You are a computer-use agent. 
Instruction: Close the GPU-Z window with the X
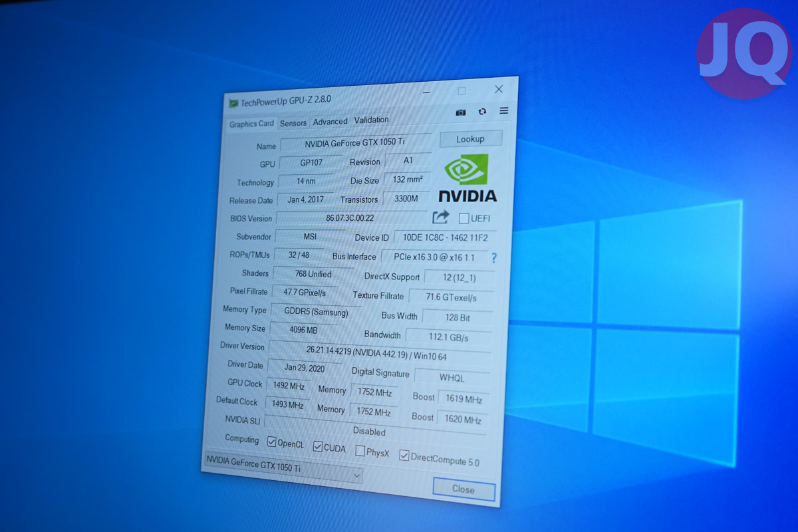pos(499,89)
